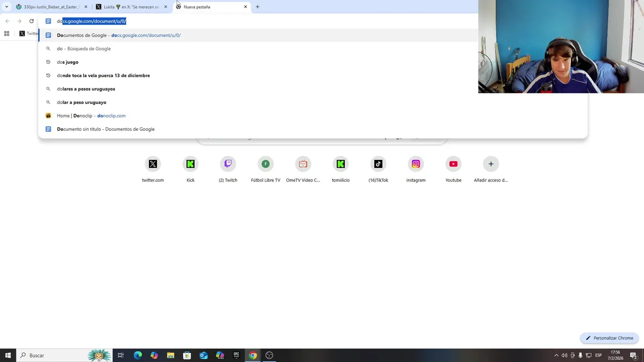Select 'dolar a peso uruguayo' suggestion
644x362 pixels.
(x=312, y=102)
